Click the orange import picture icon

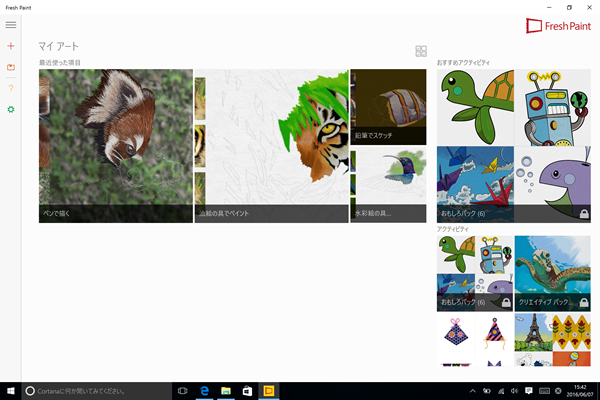coord(11,67)
